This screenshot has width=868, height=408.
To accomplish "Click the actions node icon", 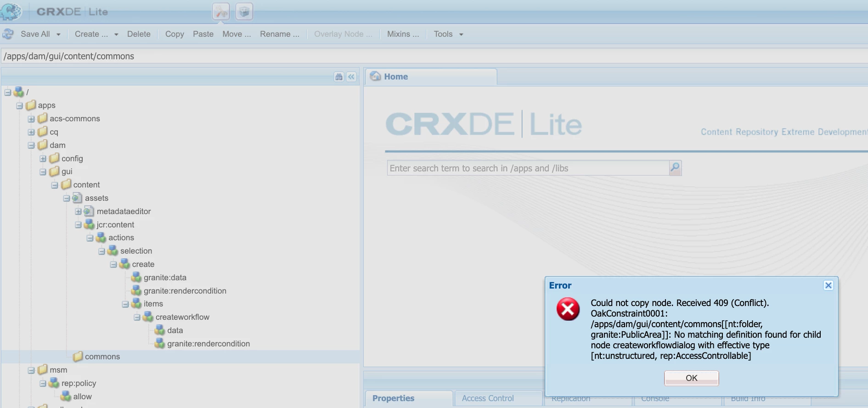I will (x=101, y=238).
